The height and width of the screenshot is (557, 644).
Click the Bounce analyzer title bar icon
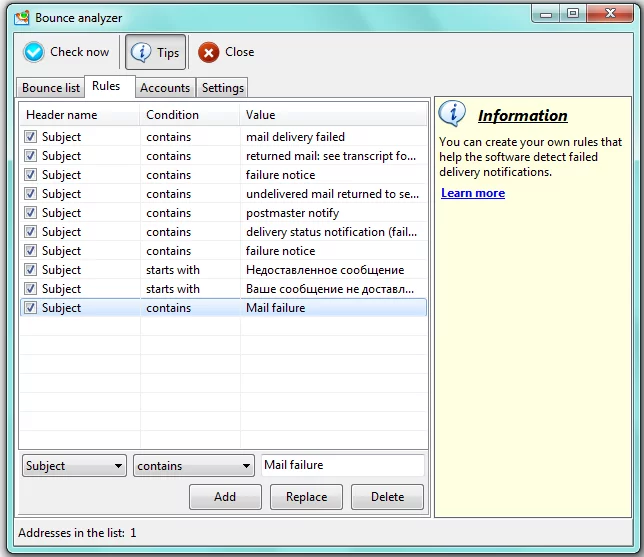[x=20, y=17]
